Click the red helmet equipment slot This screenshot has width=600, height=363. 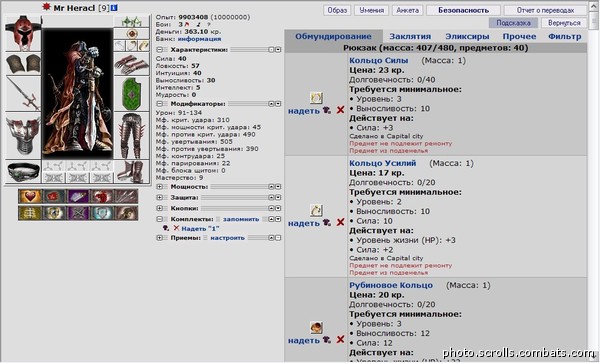tap(23, 34)
